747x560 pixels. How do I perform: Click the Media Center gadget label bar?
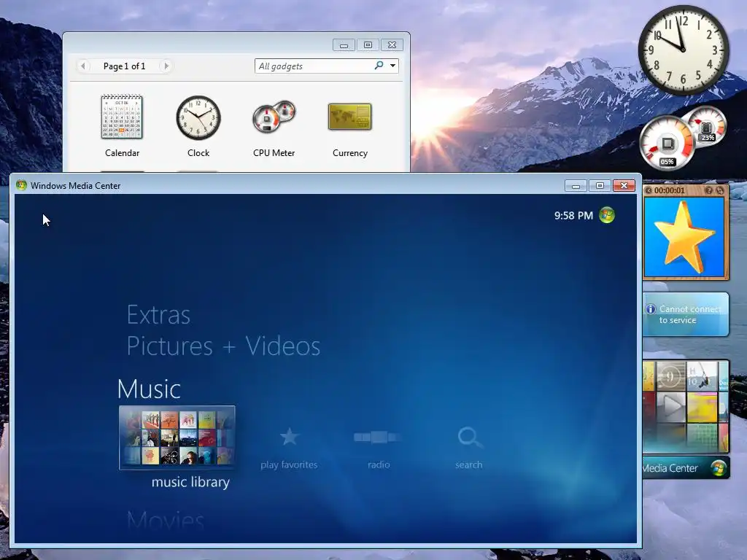pyautogui.click(x=686, y=468)
